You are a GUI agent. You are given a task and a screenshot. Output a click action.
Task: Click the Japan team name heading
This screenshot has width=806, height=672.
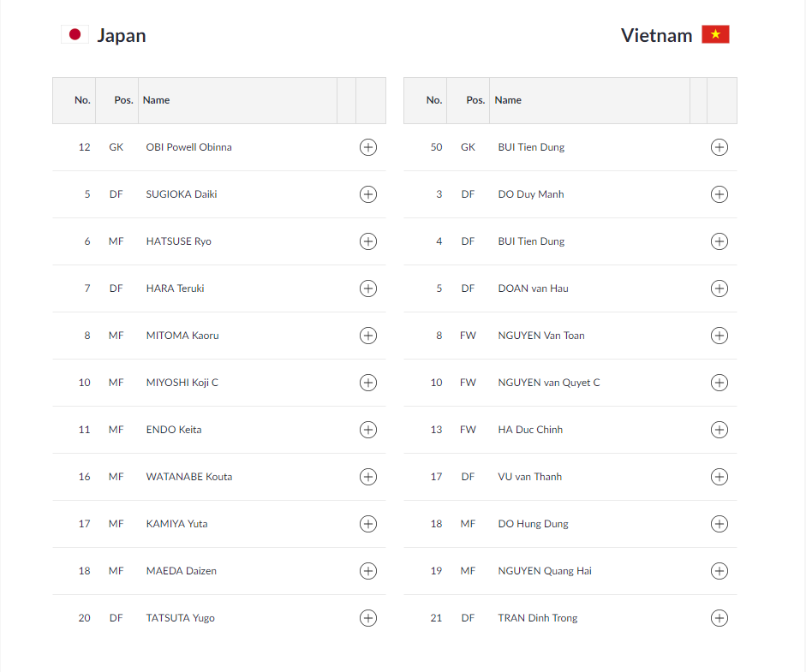tap(121, 35)
